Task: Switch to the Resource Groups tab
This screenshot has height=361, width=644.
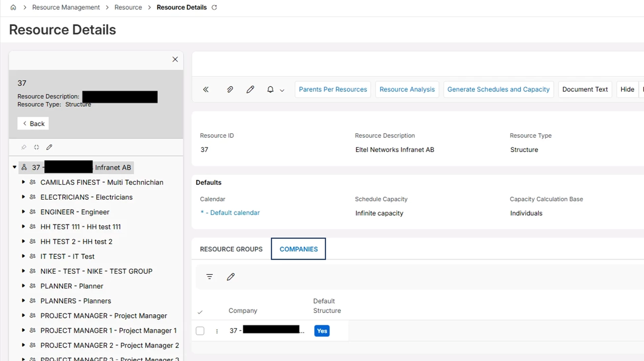Action: coord(231,249)
